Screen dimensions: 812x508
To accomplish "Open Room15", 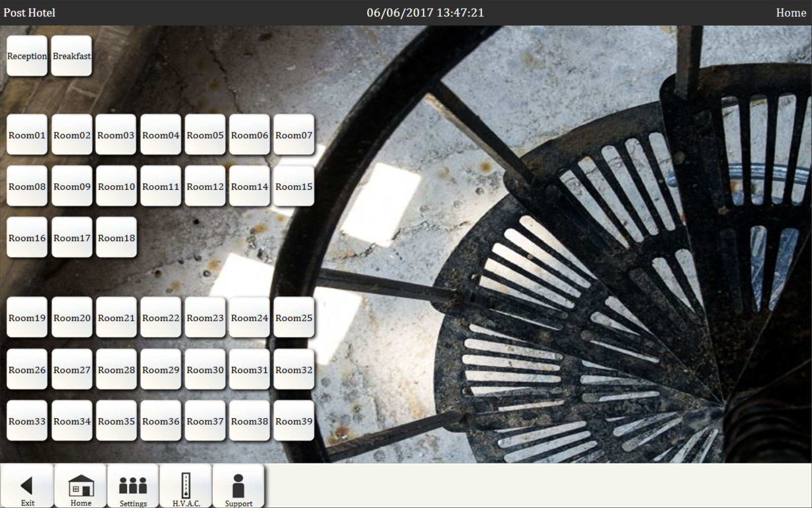I will point(294,186).
